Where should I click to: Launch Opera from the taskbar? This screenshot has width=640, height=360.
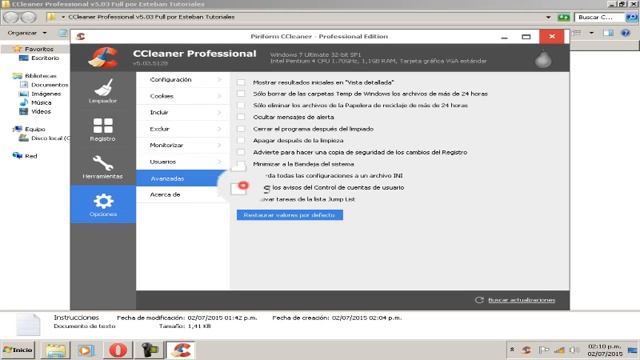118,350
